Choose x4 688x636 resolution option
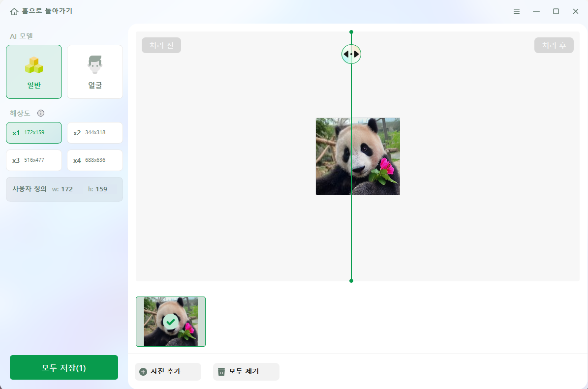Screen dimensions: 588x389 coord(95,160)
